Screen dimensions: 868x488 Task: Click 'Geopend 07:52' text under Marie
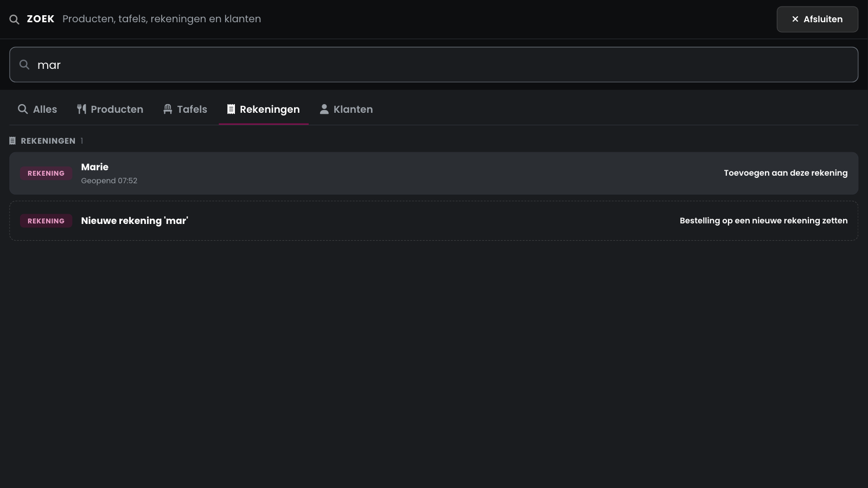109,181
